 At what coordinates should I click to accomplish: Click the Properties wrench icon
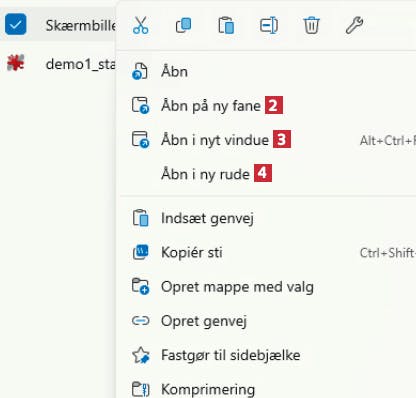click(x=354, y=25)
